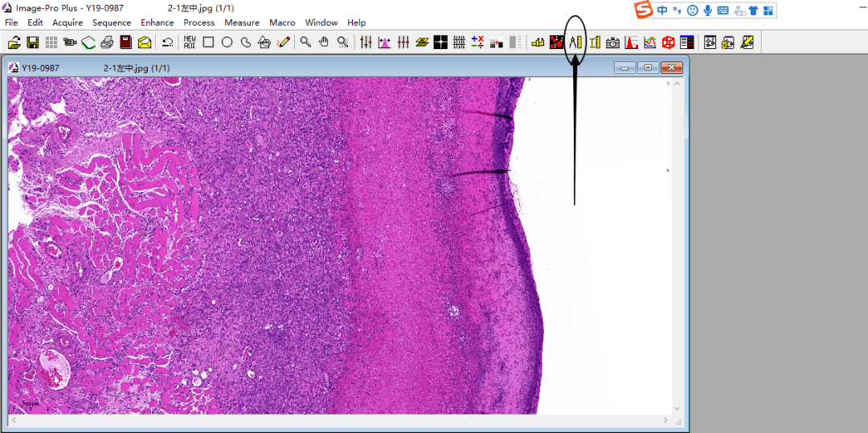Open the Measure menu

tap(241, 22)
